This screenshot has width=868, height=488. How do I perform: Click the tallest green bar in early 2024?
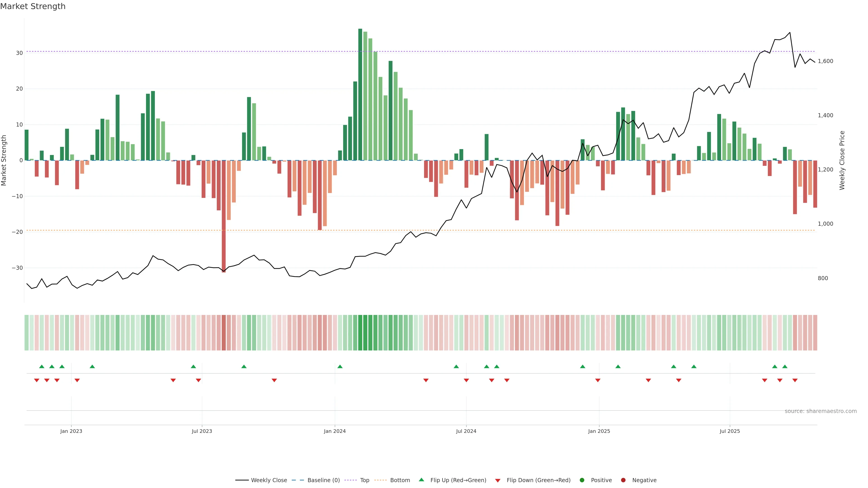coord(360,94)
